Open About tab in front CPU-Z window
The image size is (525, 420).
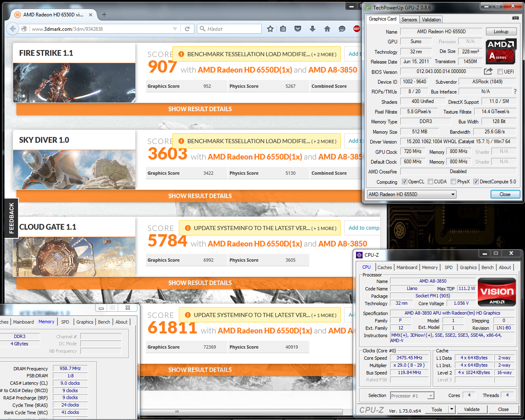tap(505, 267)
